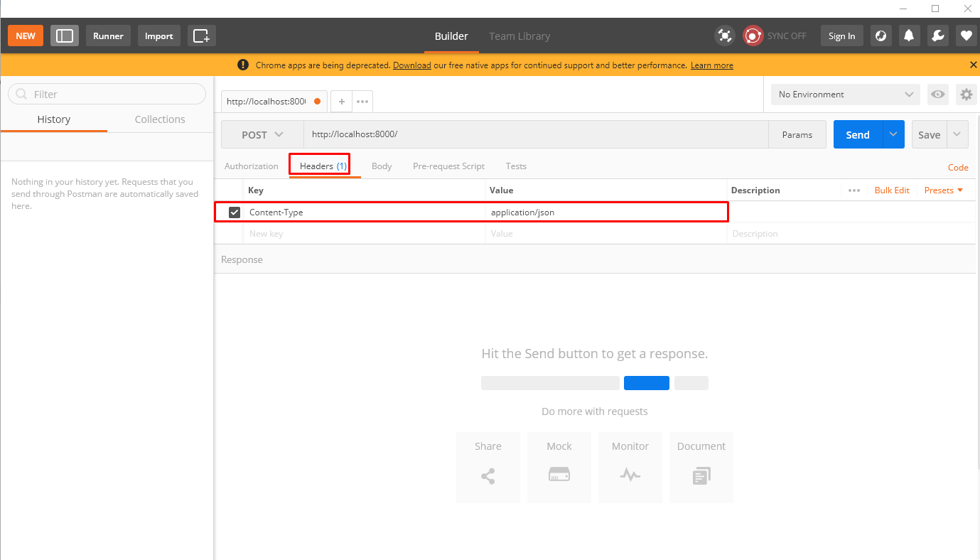This screenshot has height=560, width=980.
Task: Toggle the sidebar panel icon
Action: pos(65,36)
